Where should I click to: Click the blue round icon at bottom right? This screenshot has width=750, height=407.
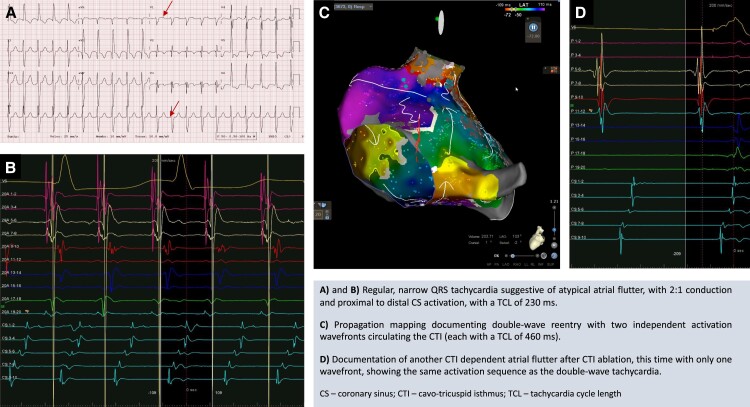[x=554, y=256]
